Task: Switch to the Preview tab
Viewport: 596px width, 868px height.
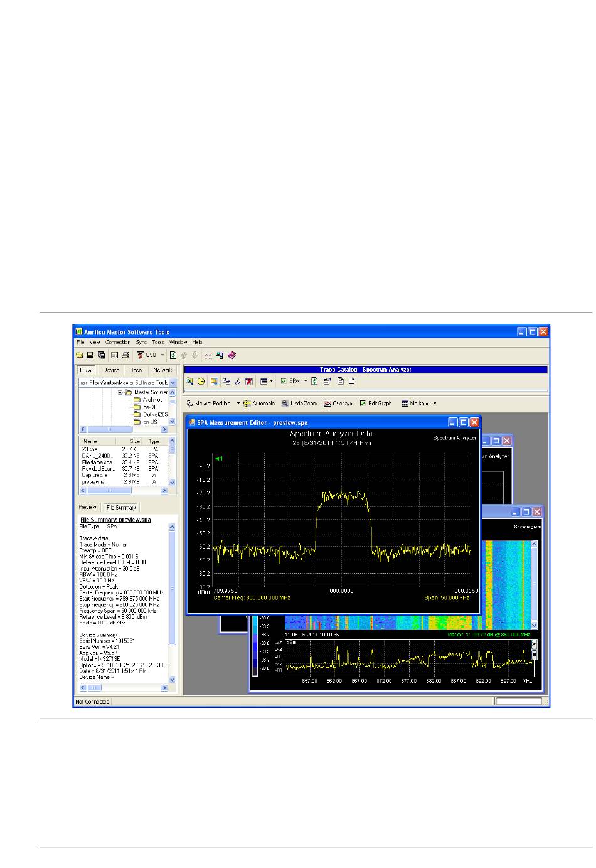Action: pyautogui.click(x=88, y=507)
